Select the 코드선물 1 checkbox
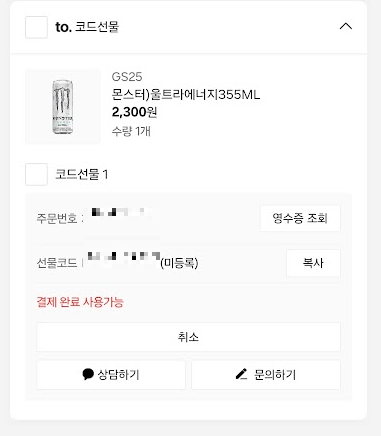This screenshot has height=436, width=381. click(36, 174)
